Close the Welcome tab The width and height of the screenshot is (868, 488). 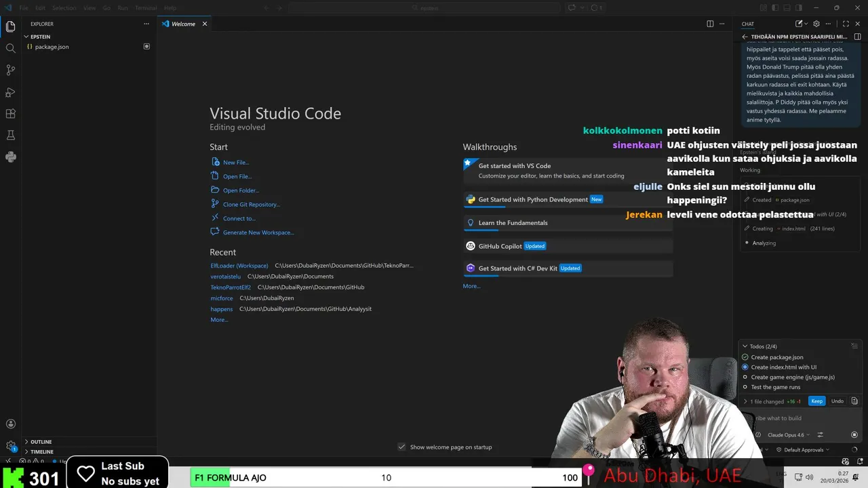click(204, 24)
